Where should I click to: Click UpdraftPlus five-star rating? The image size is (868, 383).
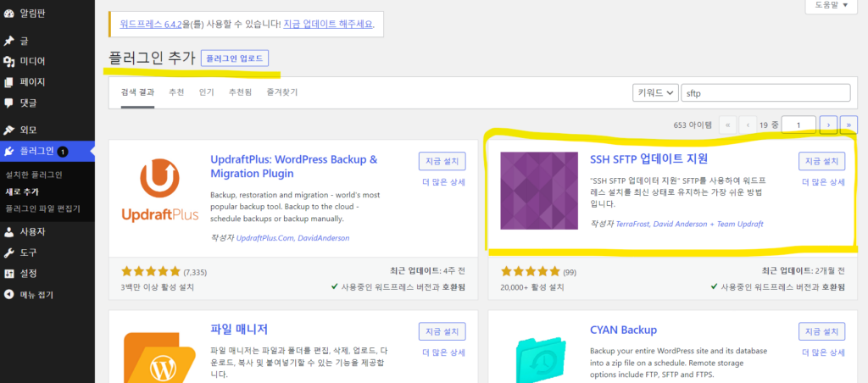(x=151, y=271)
